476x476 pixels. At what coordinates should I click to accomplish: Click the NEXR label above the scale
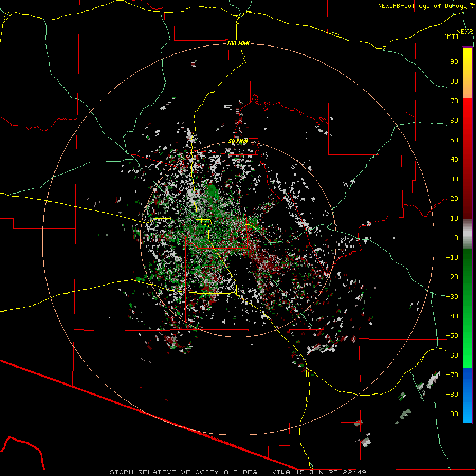(x=465, y=32)
